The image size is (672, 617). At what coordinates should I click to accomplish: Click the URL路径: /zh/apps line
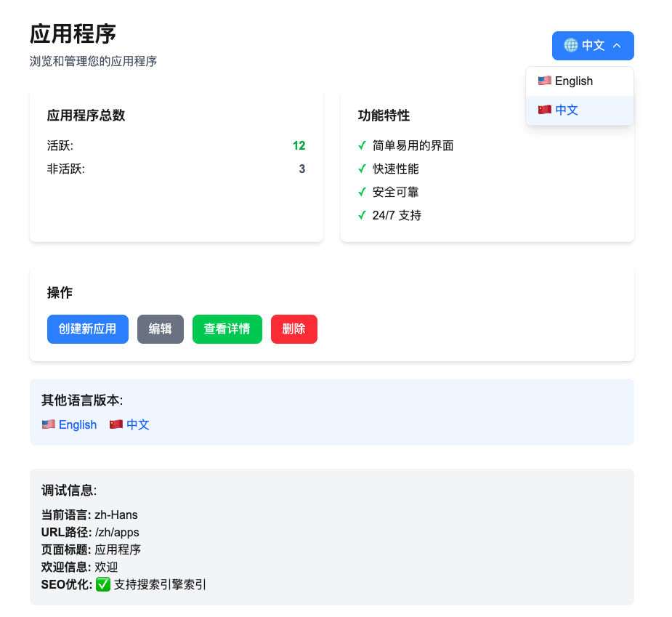point(90,533)
